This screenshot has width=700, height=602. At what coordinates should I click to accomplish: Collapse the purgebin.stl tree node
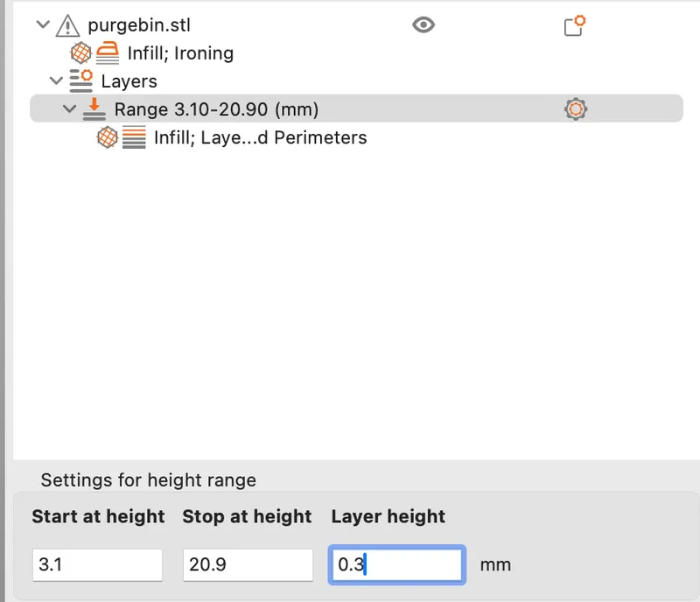(43, 24)
